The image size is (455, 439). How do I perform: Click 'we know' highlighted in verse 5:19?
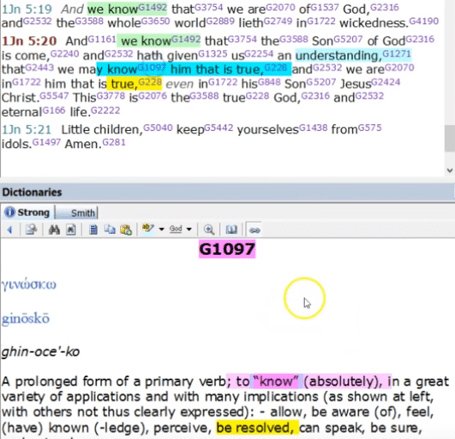coord(112,9)
